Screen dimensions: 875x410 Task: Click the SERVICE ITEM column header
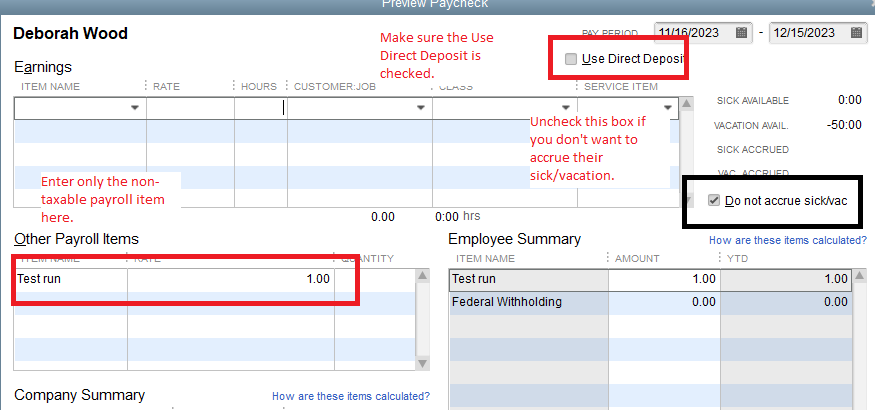[x=621, y=87]
